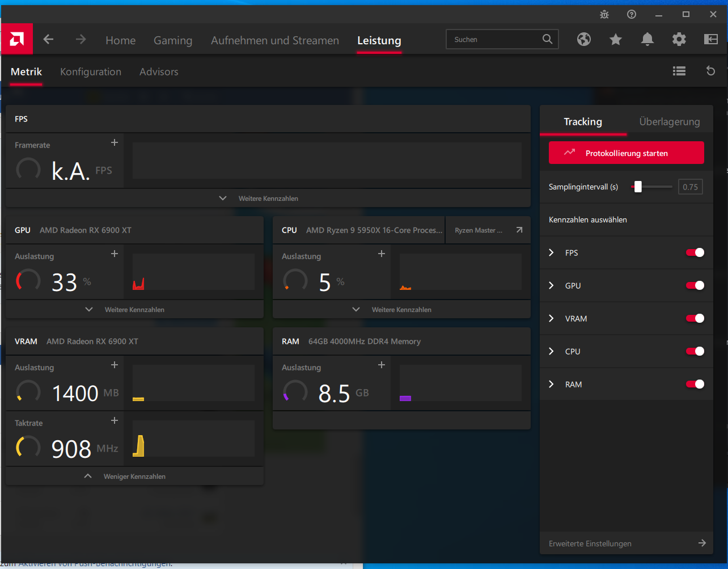
Task: Click plus icon on RAM Auslastung
Action: [x=382, y=365]
